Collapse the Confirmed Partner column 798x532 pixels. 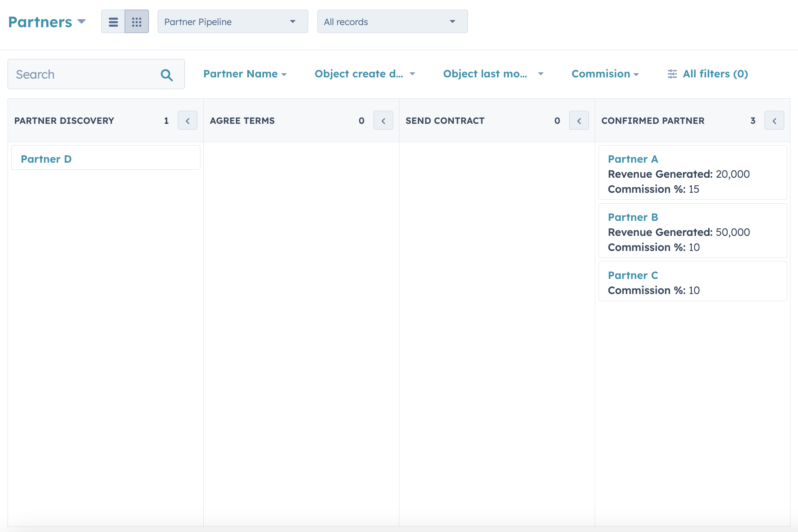[x=774, y=121]
